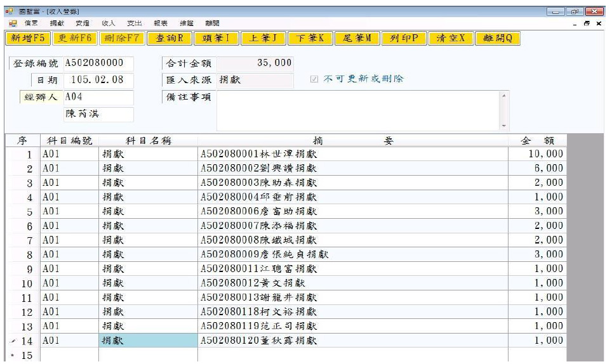Jump to last record with 尾筆M
This screenshot has height=364, width=612.
point(357,39)
